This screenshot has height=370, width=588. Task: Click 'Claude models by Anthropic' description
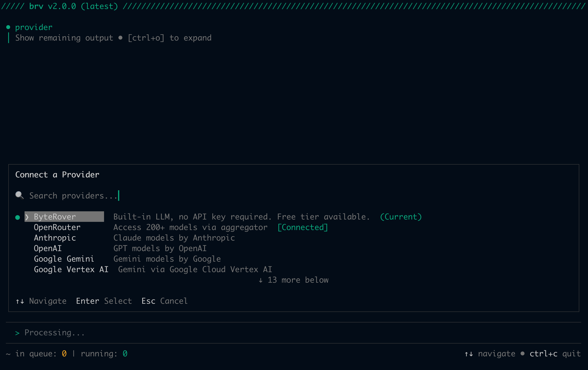[174, 238]
